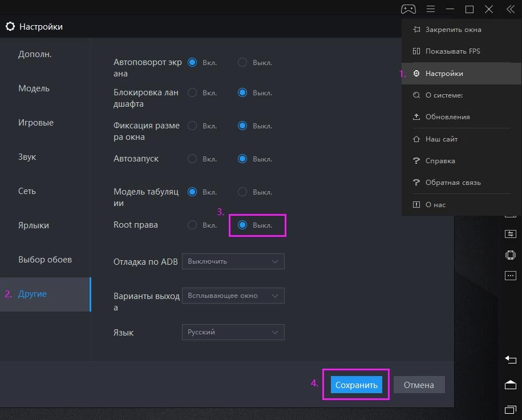The height and width of the screenshot is (420, 522).
Task: Switch to the Звук settings tab
Action: 27,157
